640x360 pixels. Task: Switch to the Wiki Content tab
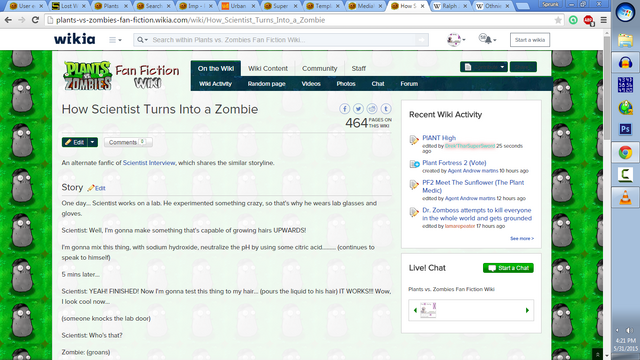[268, 69]
